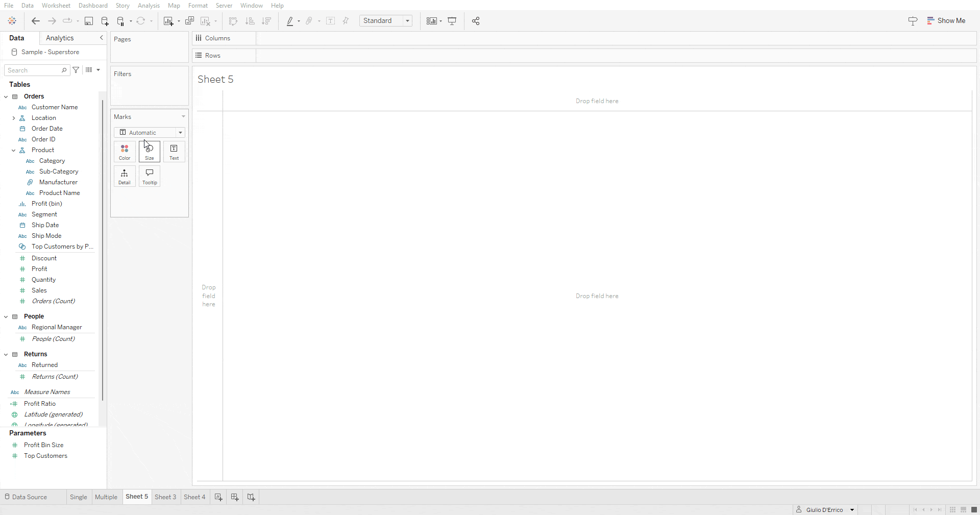Click the Undo arrow button
The height and width of the screenshot is (515, 980).
(x=35, y=21)
